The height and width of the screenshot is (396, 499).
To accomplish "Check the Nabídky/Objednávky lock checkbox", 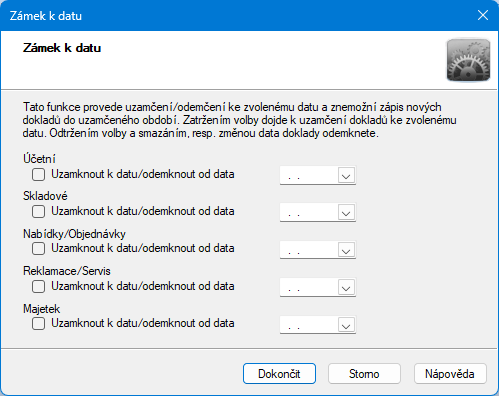I will (x=38, y=249).
